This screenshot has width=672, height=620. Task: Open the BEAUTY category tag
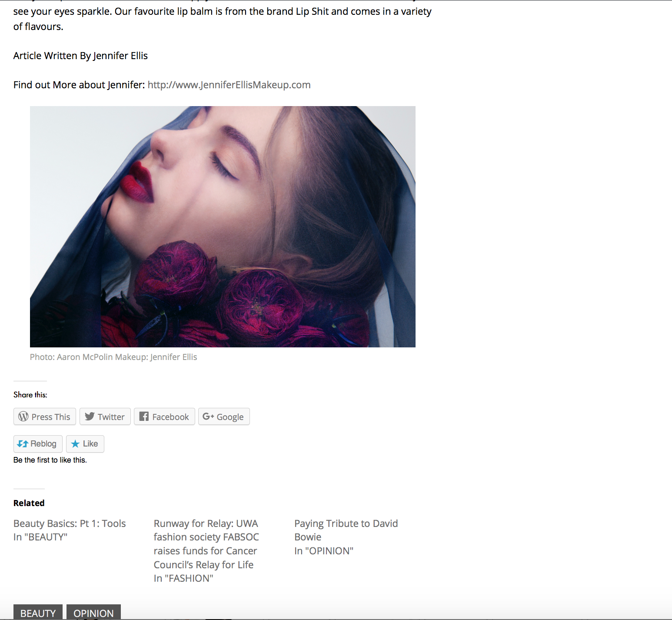[x=38, y=612]
